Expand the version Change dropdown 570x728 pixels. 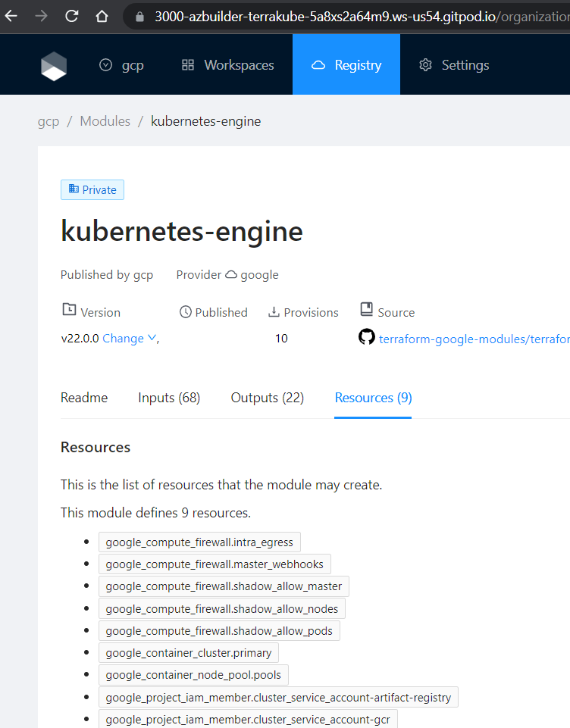130,339
